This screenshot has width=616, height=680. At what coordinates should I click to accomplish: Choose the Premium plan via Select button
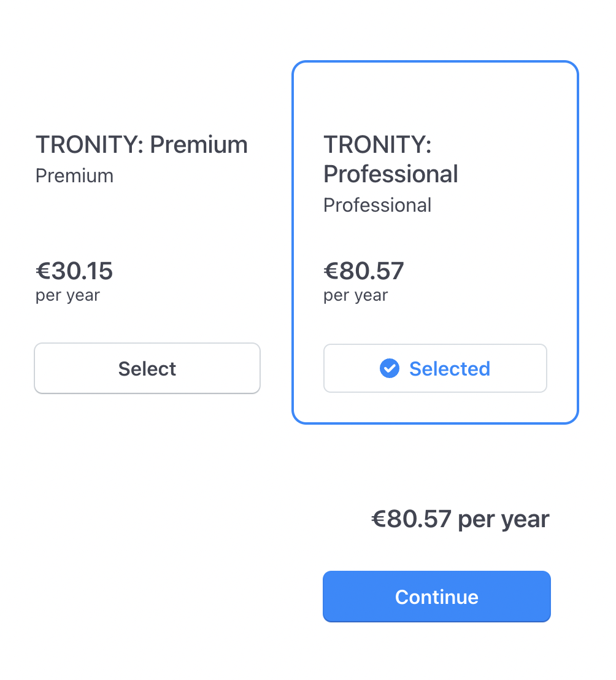pos(147,368)
